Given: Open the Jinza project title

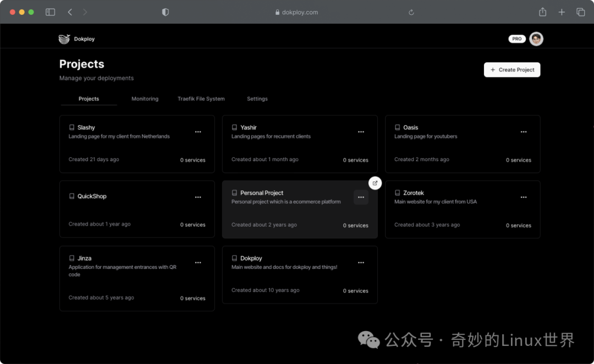Looking at the screenshot, I should (x=85, y=258).
